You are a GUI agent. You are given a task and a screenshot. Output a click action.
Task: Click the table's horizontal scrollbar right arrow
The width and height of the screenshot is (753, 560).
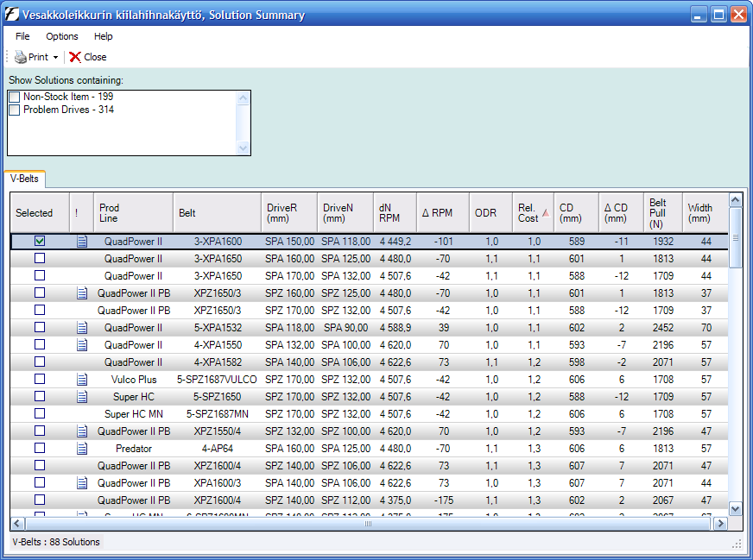(x=720, y=524)
